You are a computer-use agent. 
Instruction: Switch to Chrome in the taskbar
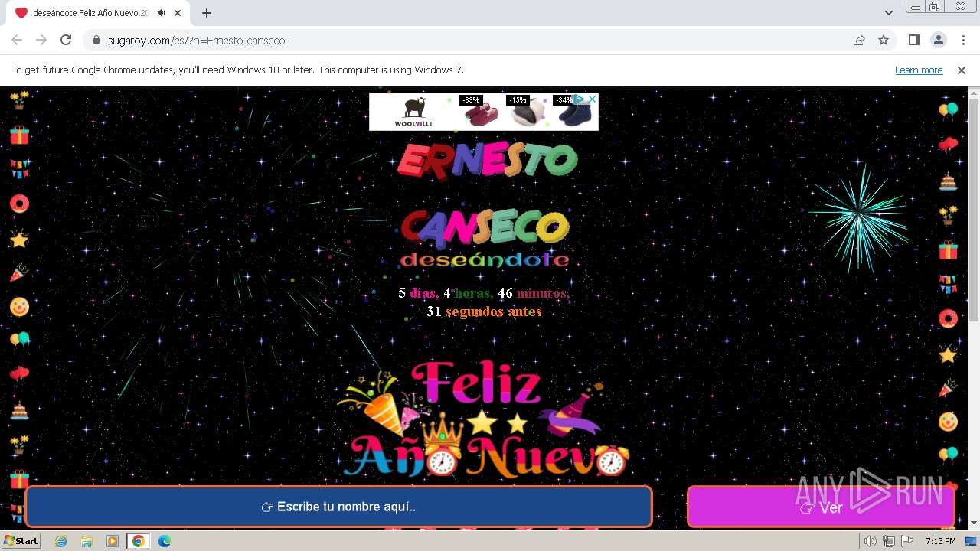click(139, 541)
